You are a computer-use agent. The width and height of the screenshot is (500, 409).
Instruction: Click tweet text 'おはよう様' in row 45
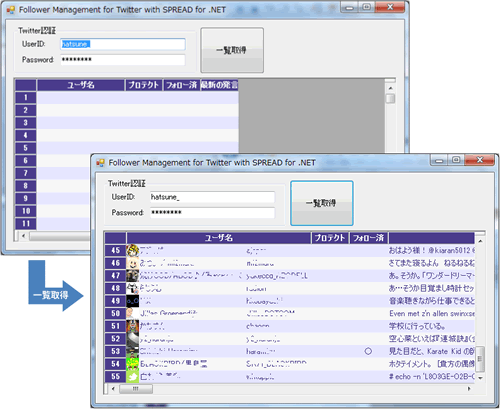404,250
